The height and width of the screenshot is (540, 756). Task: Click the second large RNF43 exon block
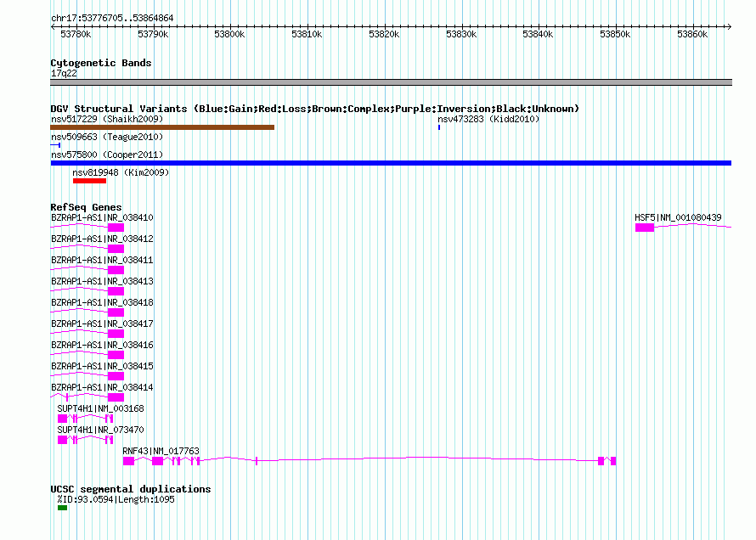[158, 461]
